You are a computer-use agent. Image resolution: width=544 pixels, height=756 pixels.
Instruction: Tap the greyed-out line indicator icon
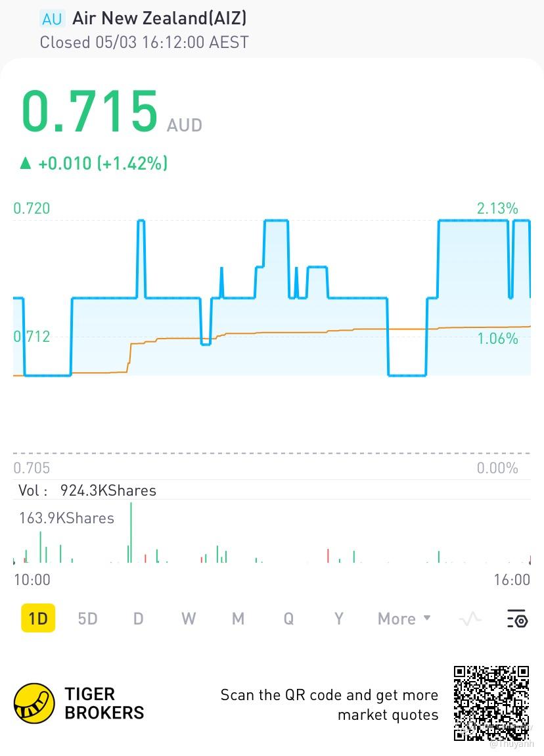coord(470,619)
